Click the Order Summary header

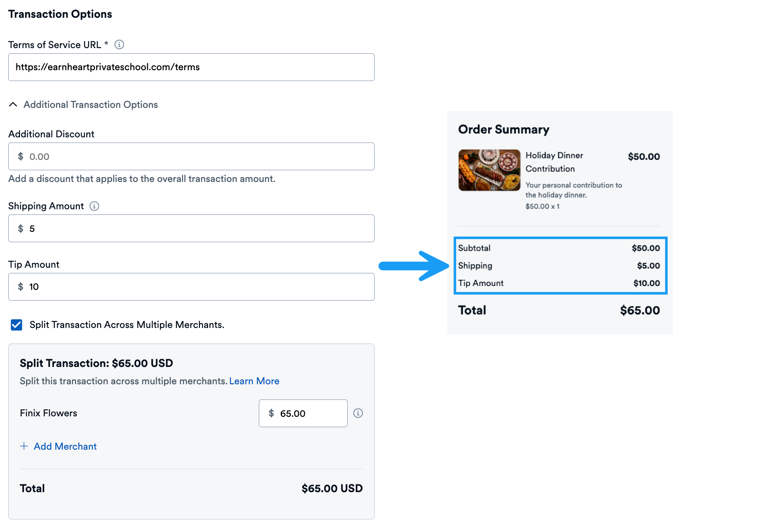tap(504, 129)
